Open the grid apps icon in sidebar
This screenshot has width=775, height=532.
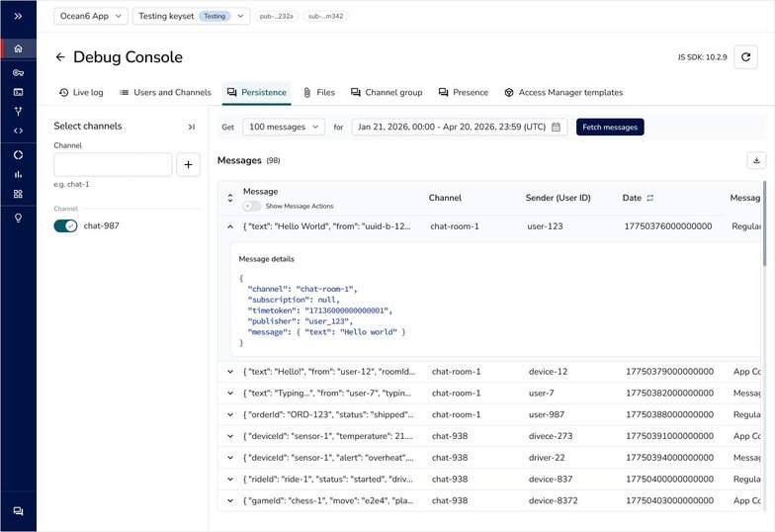point(18,194)
